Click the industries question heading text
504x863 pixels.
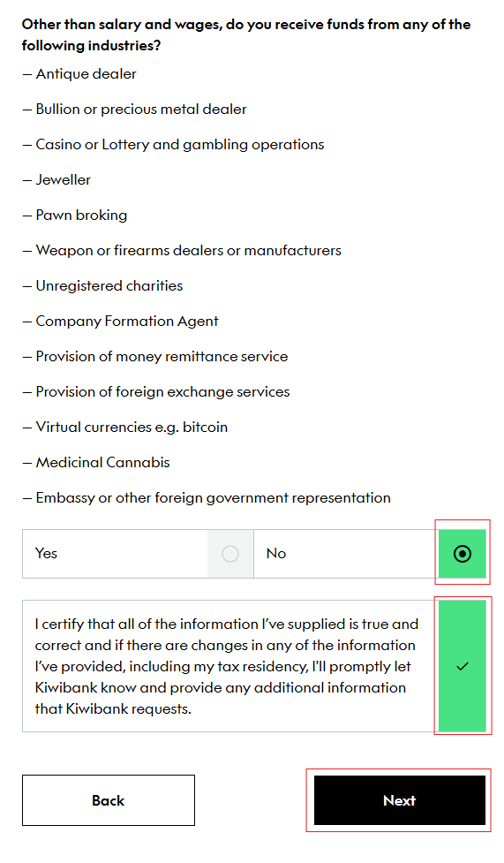pos(246,34)
